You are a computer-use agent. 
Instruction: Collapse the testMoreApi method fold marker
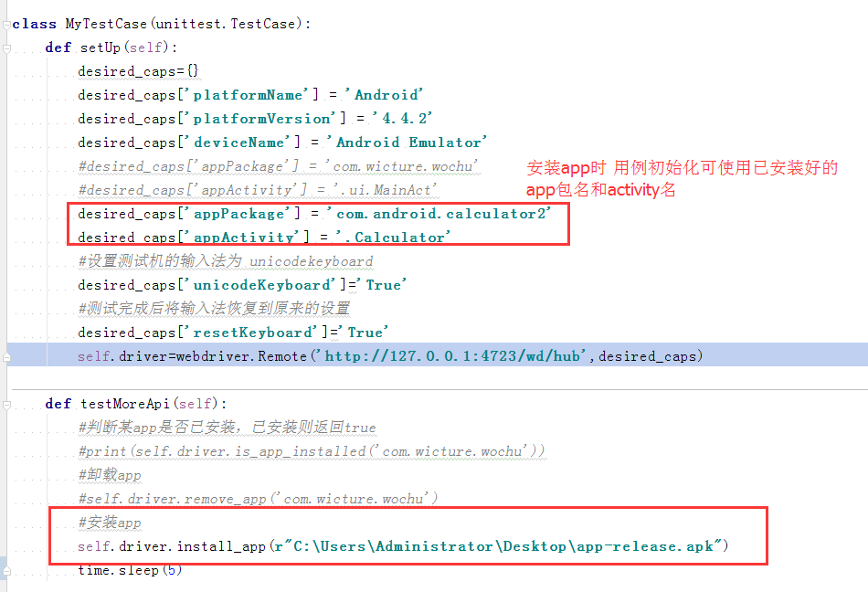6,405
